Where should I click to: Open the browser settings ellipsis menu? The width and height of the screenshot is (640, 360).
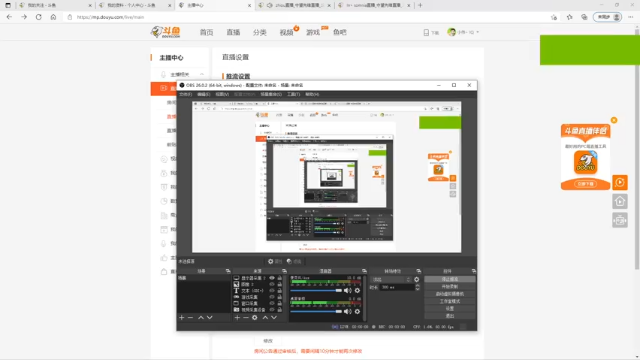(631, 17)
